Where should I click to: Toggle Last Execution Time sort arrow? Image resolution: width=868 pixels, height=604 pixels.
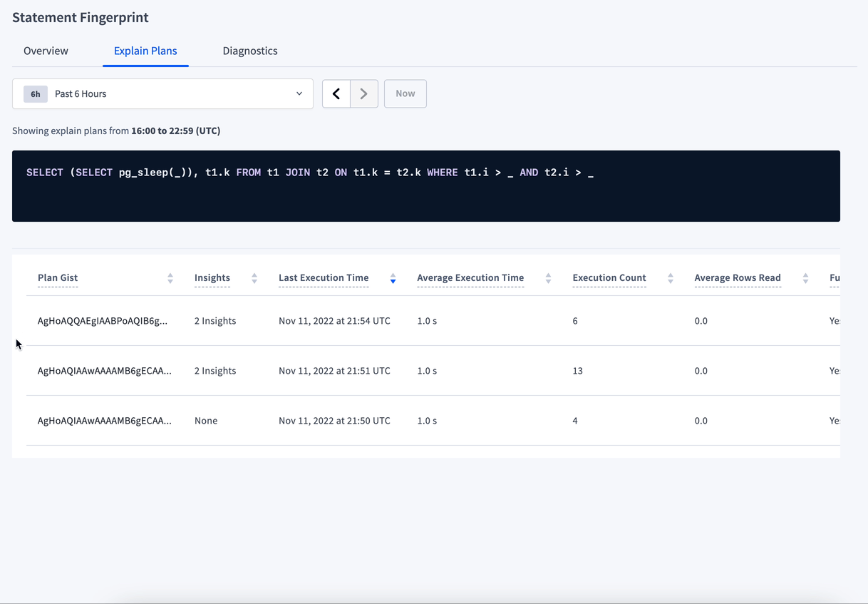(393, 278)
